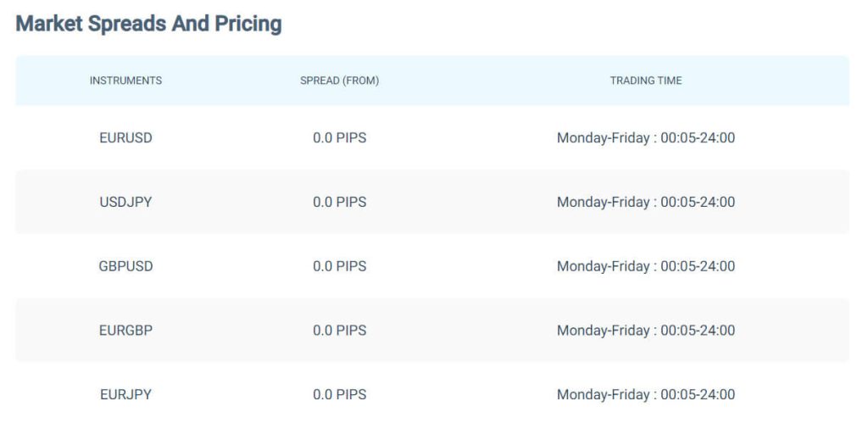The height and width of the screenshot is (440, 868).
Task: Click the EURJPY instrument name
Action: (125, 394)
